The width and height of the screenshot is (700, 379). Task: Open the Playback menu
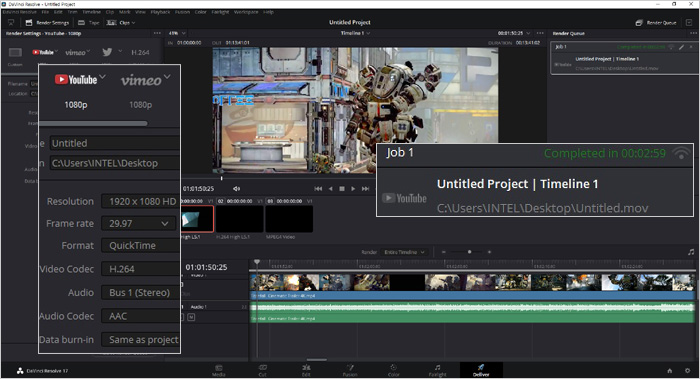pos(160,12)
